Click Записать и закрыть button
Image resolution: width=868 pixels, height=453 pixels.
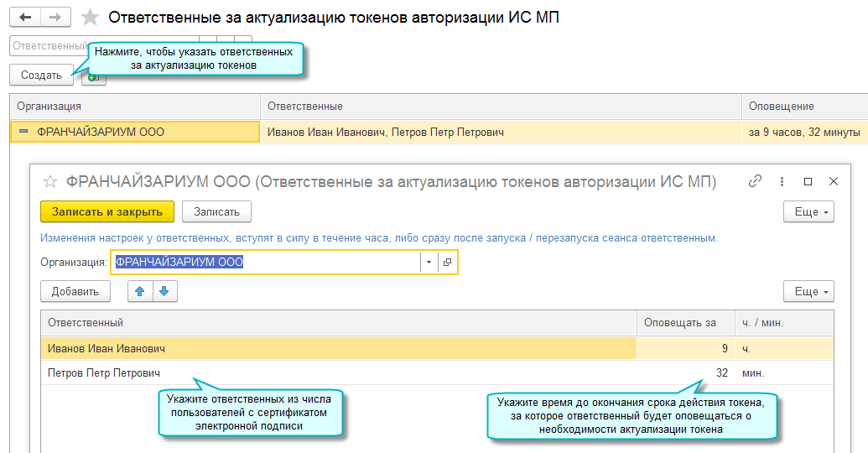click(x=107, y=212)
